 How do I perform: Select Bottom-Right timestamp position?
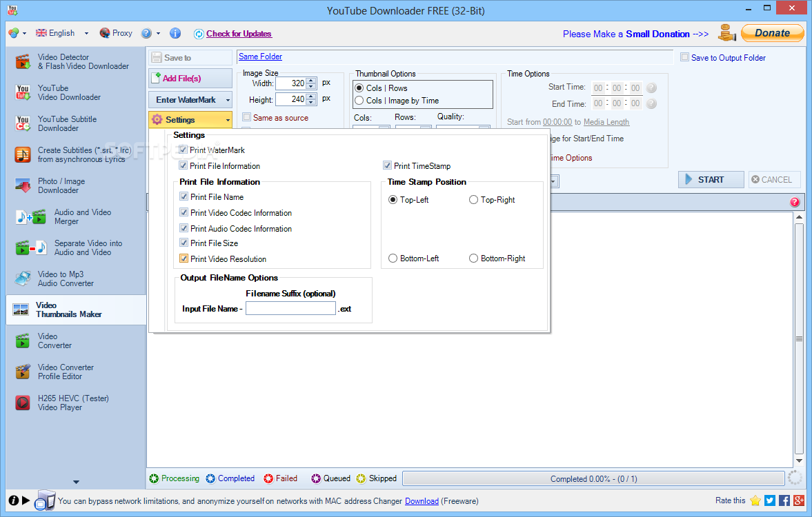click(x=473, y=258)
